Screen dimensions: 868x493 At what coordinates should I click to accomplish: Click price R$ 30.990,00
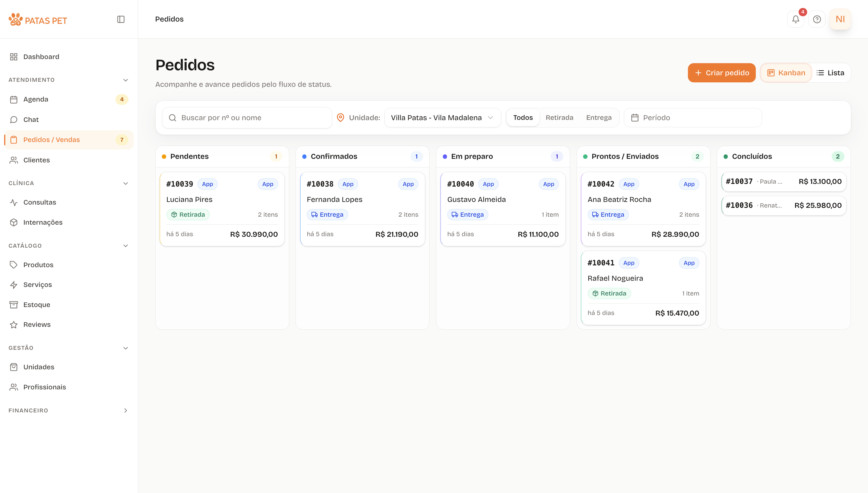point(254,234)
